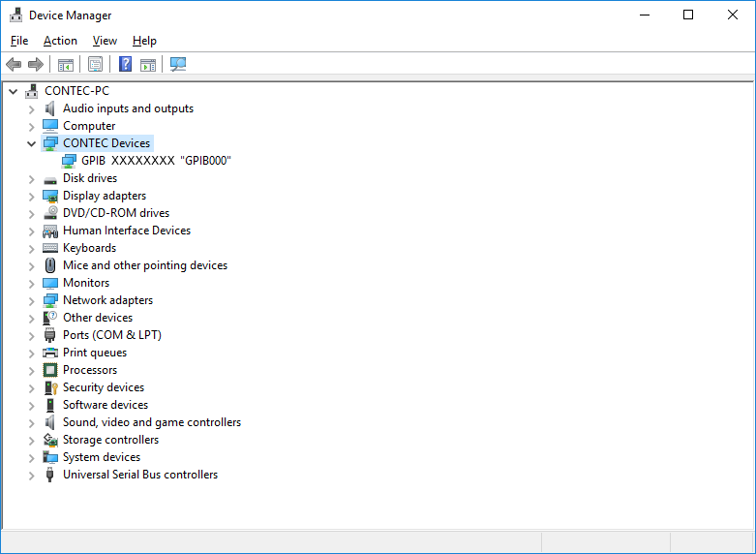
Task: Select the Processors label
Action: point(90,370)
